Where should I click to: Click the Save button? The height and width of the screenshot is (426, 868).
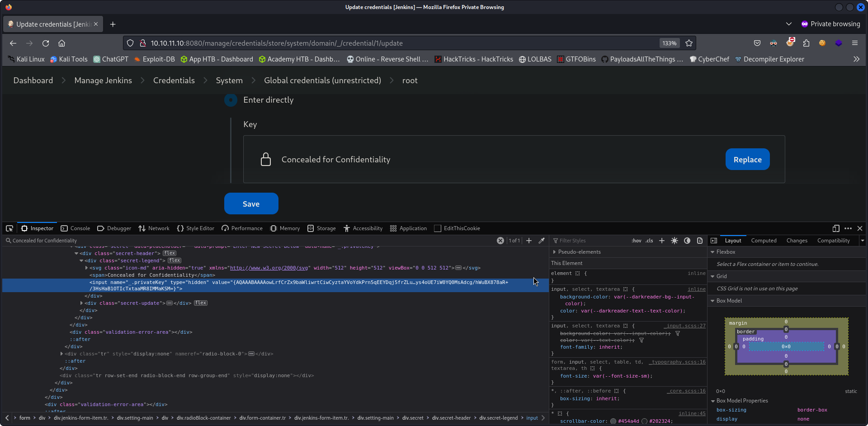tap(251, 204)
